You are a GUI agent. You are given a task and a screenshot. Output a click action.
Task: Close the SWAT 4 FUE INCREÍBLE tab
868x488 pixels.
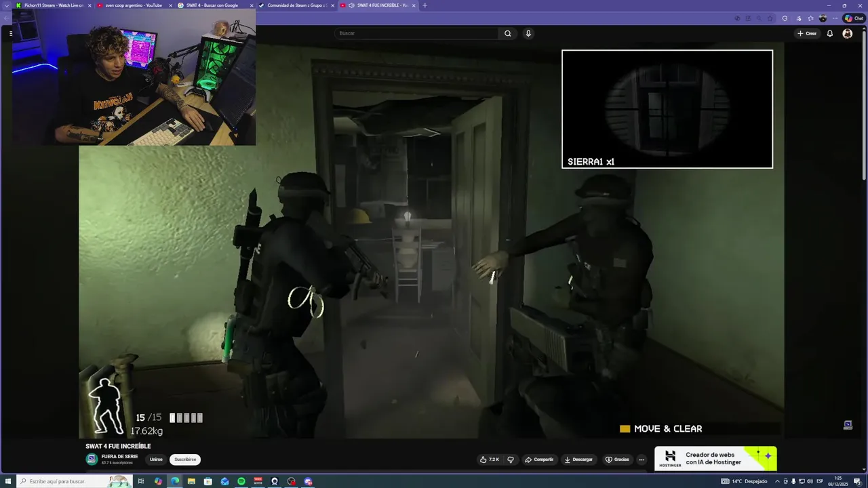point(414,5)
